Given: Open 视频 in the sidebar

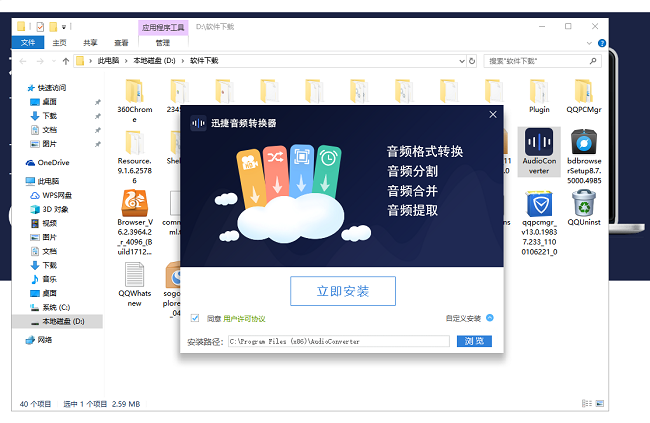Looking at the screenshot, I should (x=49, y=224).
